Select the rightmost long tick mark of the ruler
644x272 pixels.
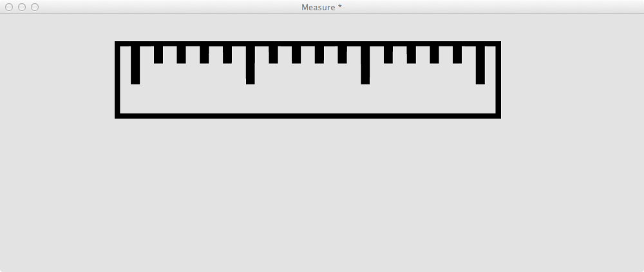(480, 65)
